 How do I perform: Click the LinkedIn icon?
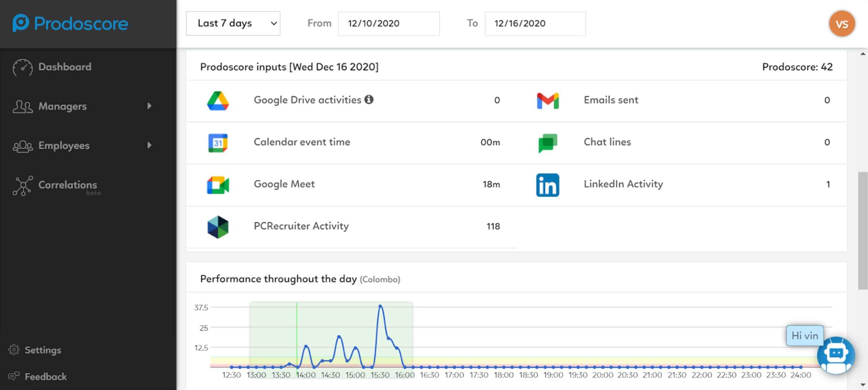tap(548, 185)
